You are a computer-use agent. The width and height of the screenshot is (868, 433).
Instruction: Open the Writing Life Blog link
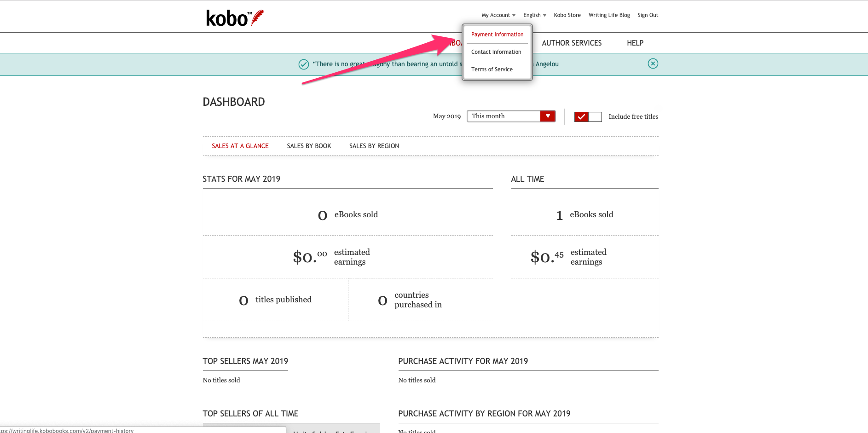tap(609, 15)
